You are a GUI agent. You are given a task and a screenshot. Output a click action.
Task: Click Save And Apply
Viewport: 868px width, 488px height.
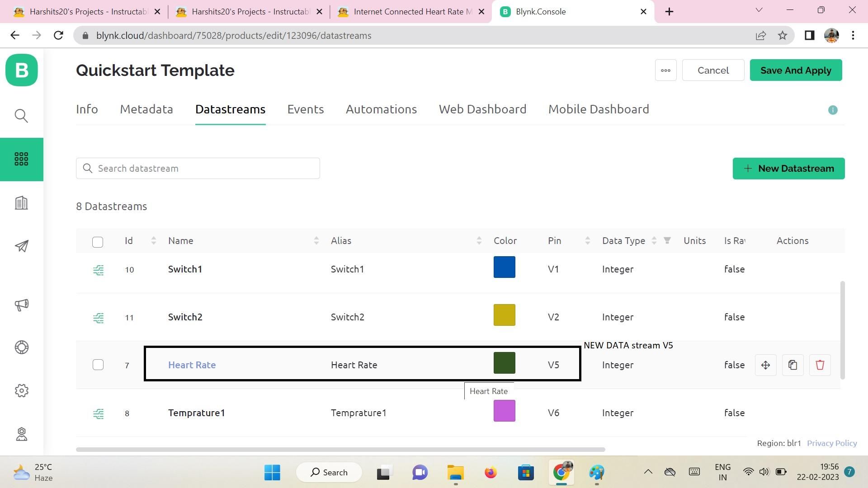tap(796, 70)
